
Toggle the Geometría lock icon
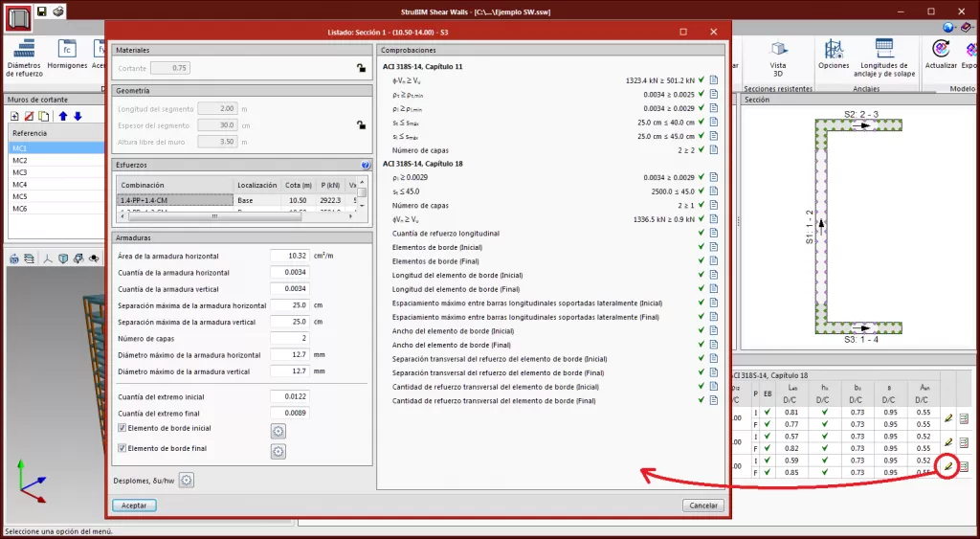pos(360,125)
